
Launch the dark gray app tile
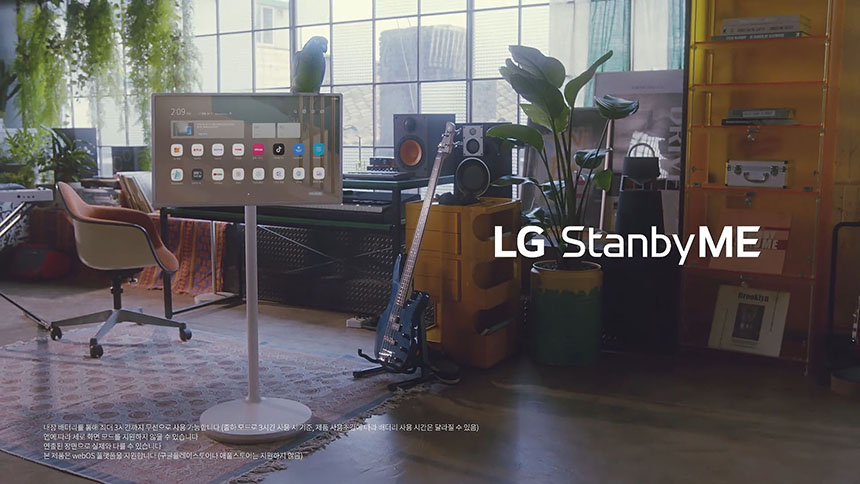[197, 175]
